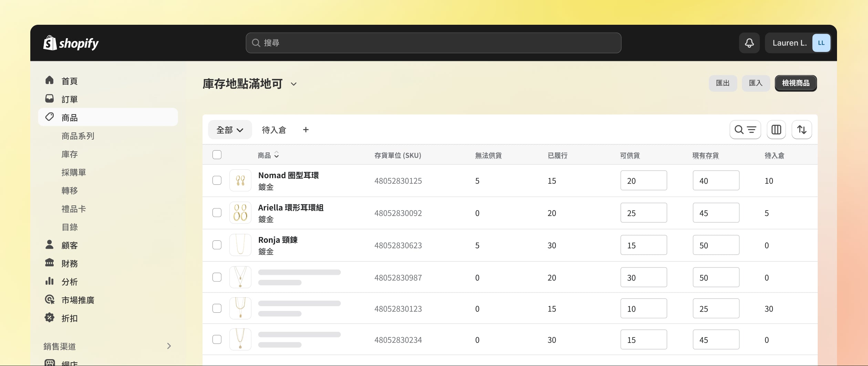
Task: Click the necklace thumbnail in SKU 48052830123 row
Action: click(x=240, y=308)
